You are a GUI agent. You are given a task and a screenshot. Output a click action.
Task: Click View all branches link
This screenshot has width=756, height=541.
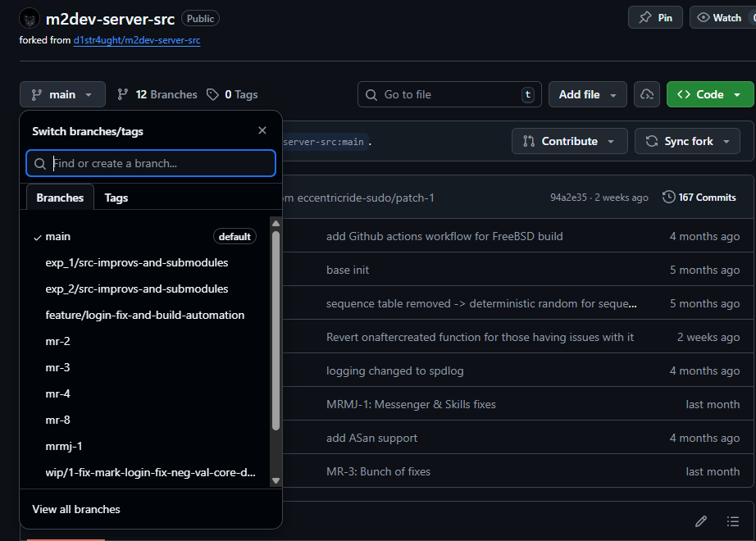click(76, 509)
